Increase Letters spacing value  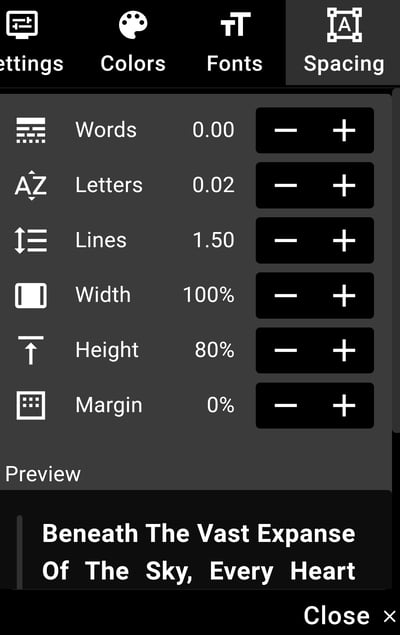[x=344, y=185]
